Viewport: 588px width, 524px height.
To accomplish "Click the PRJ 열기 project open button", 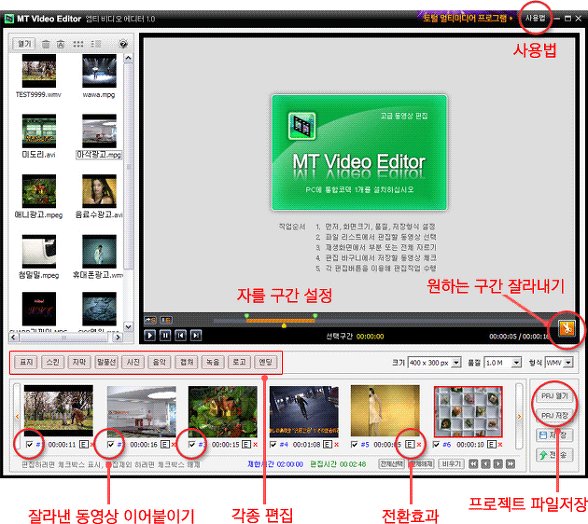I will click(554, 396).
